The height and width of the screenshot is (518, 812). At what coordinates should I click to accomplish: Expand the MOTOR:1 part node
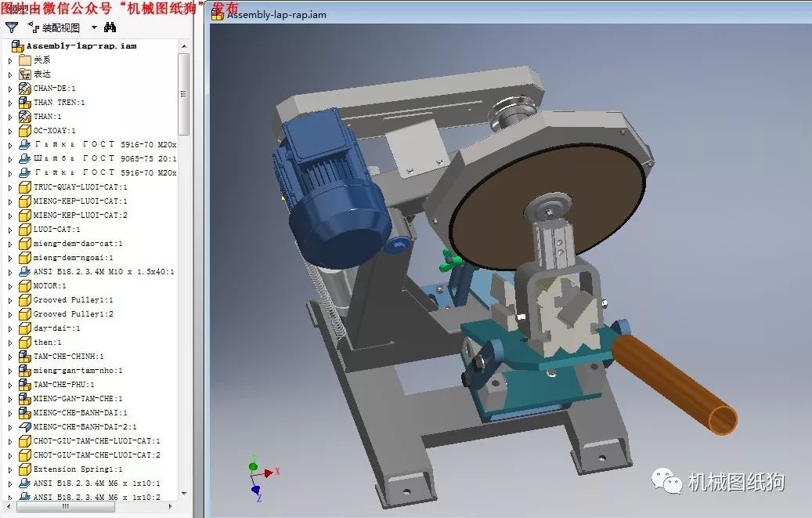point(10,286)
